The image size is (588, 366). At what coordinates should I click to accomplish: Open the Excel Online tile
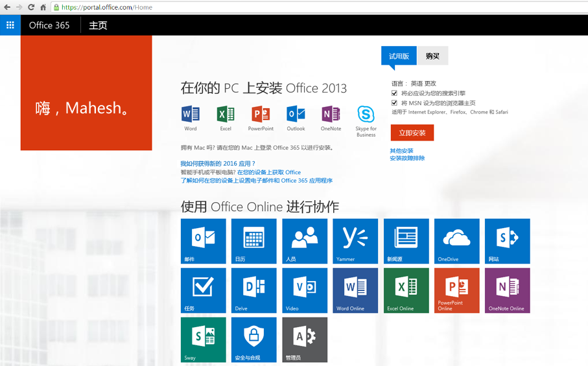(x=406, y=290)
